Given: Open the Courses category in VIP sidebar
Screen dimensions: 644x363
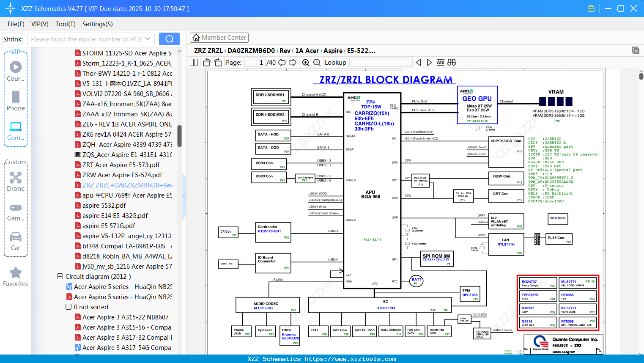Looking at the screenshot, I should click(16, 71).
